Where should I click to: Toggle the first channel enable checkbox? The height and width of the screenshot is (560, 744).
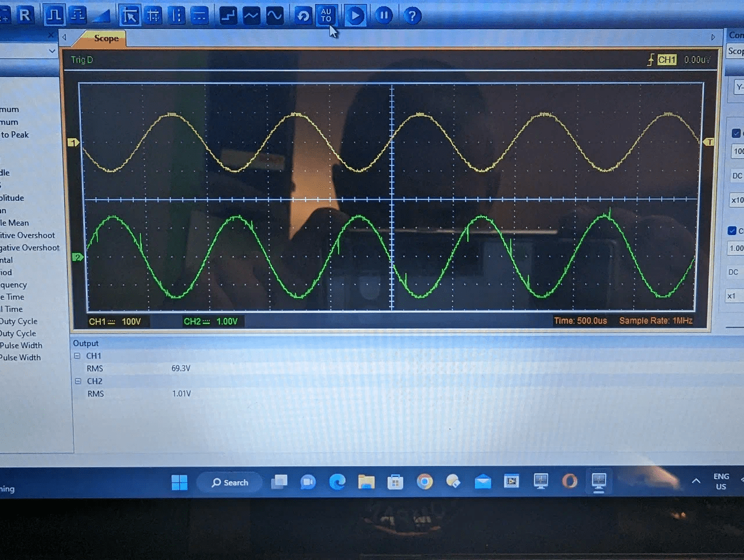pyautogui.click(x=736, y=133)
